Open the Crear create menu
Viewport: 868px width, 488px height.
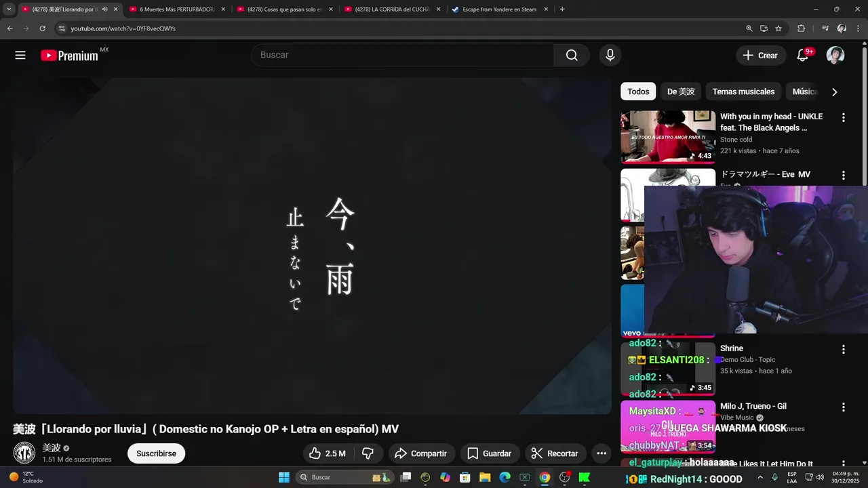[760, 56]
